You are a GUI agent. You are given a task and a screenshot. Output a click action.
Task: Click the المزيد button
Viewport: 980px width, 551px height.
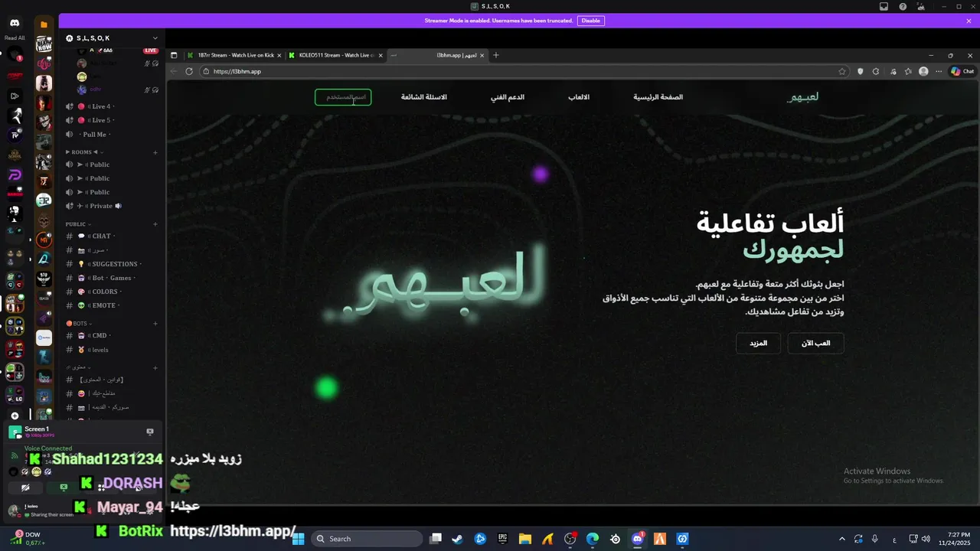point(758,343)
